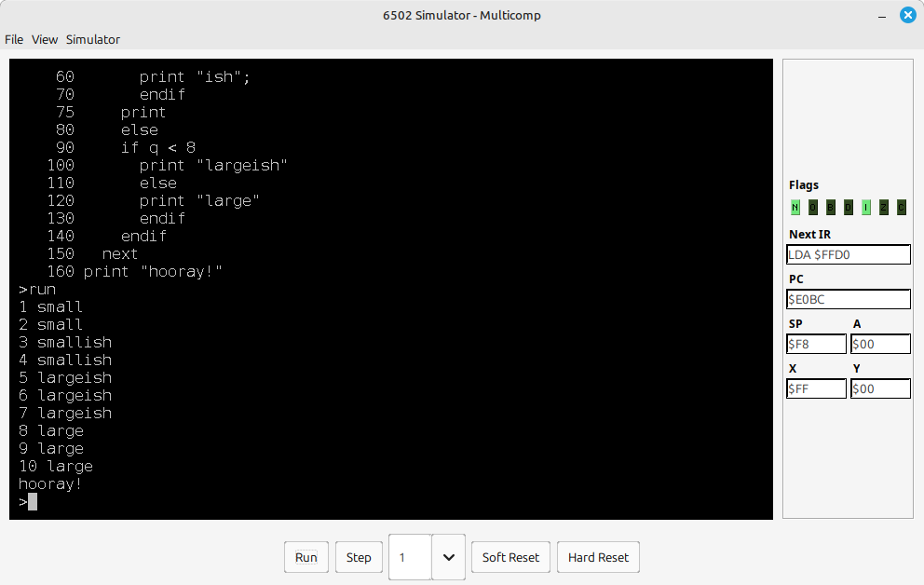Toggle the O (overflow) flag indicator
Screen dimensions: 924x585
[x=813, y=208]
